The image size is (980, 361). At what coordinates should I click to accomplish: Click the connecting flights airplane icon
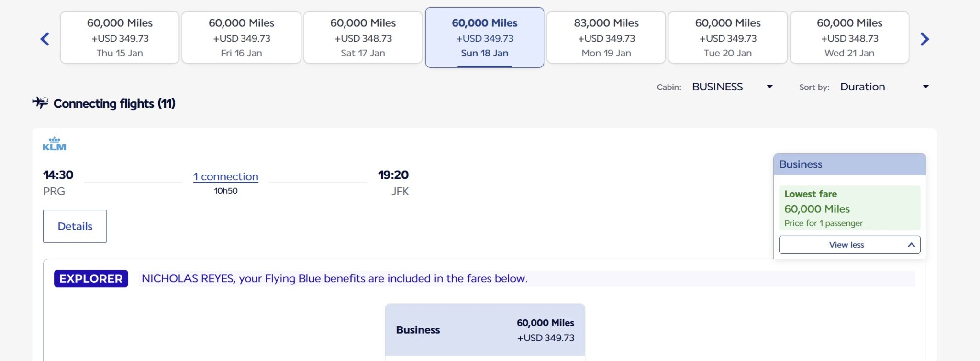[40, 102]
